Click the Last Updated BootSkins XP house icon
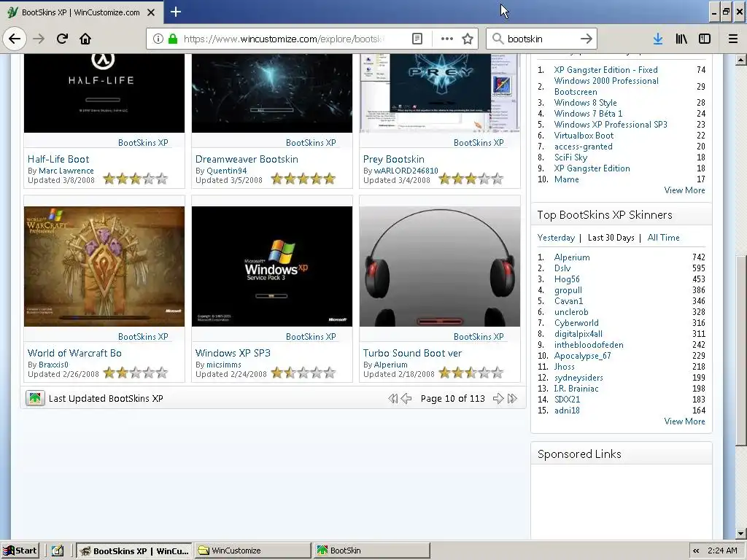Viewport: 747px width, 560px height. (x=35, y=399)
